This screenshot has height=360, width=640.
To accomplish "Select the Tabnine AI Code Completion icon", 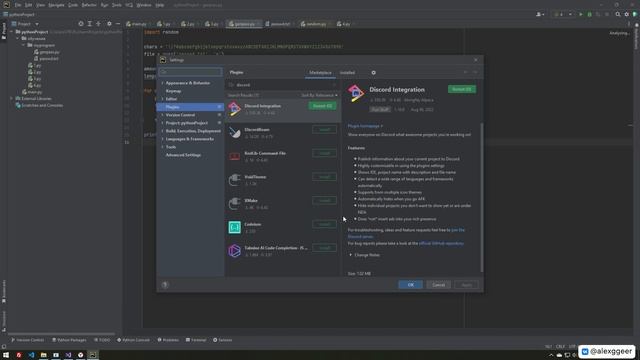I will point(234,251).
